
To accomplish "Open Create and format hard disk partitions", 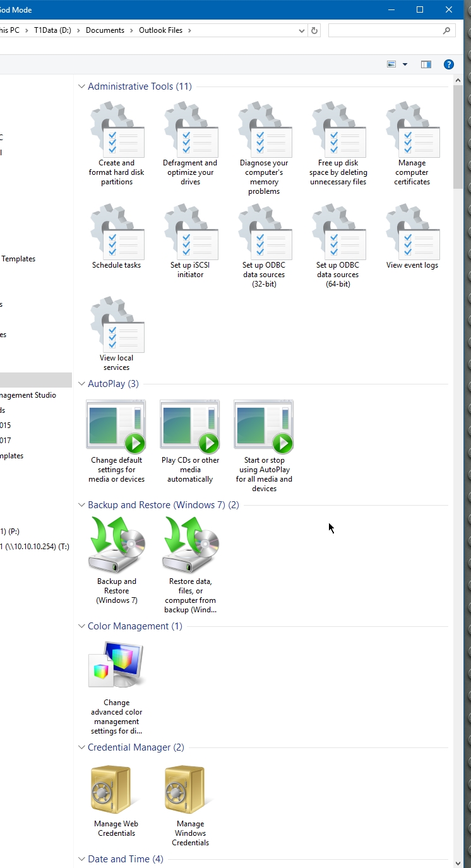I will click(x=117, y=144).
